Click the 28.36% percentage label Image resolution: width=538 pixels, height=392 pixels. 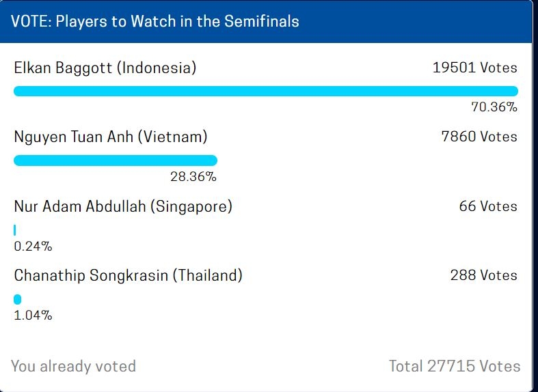193,176
